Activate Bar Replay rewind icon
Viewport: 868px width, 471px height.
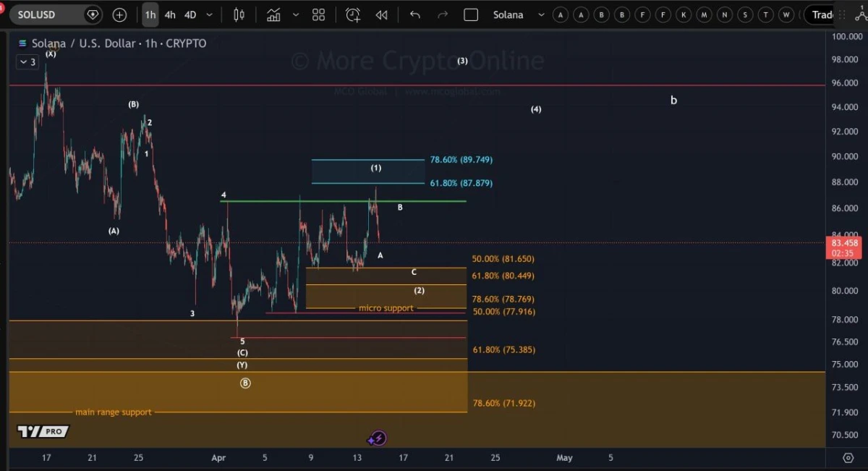[x=381, y=14]
